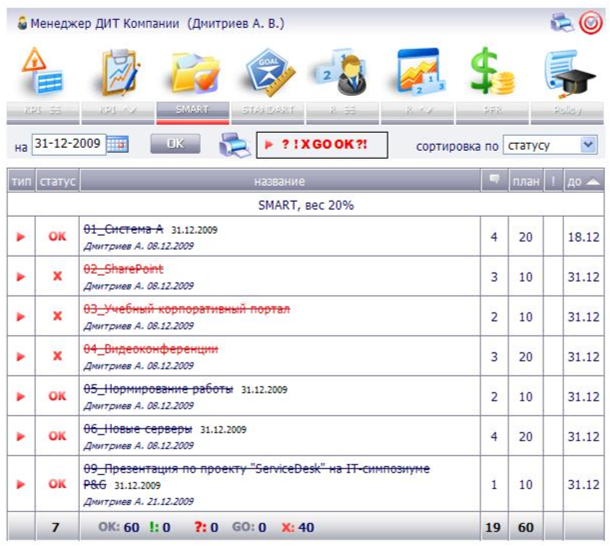Viewport: 610px width, 546px height.
Task: Click the comment count 1 in 09_Презентация row
Action: pos(494,485)
